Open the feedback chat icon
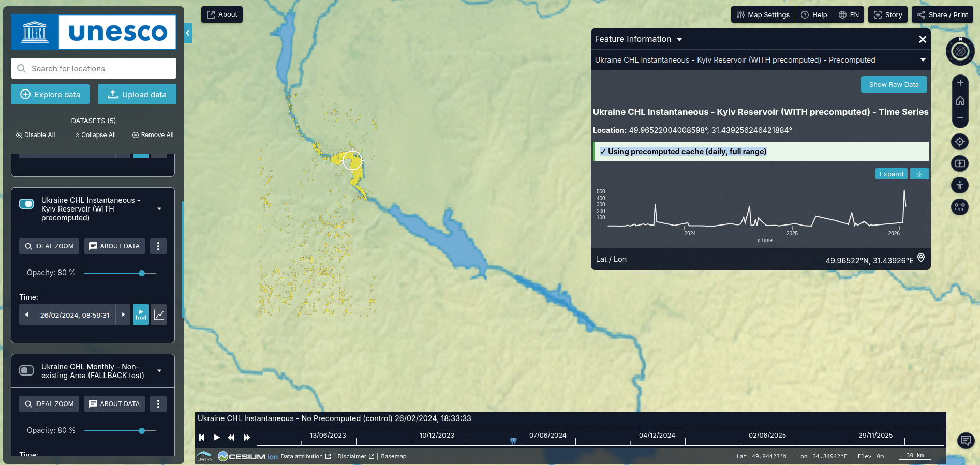The height and width of the screenshot is (465, 980). 965,440
